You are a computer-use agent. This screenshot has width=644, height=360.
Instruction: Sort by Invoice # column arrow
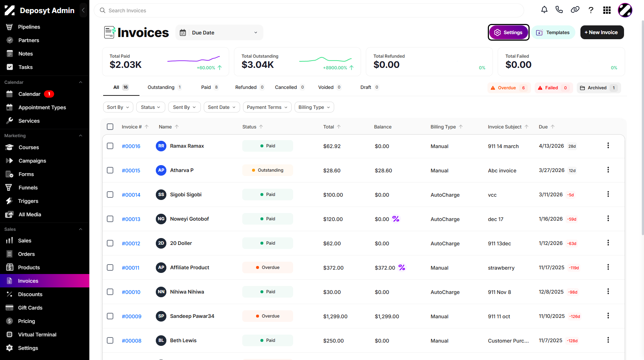[x=147, y=127]
